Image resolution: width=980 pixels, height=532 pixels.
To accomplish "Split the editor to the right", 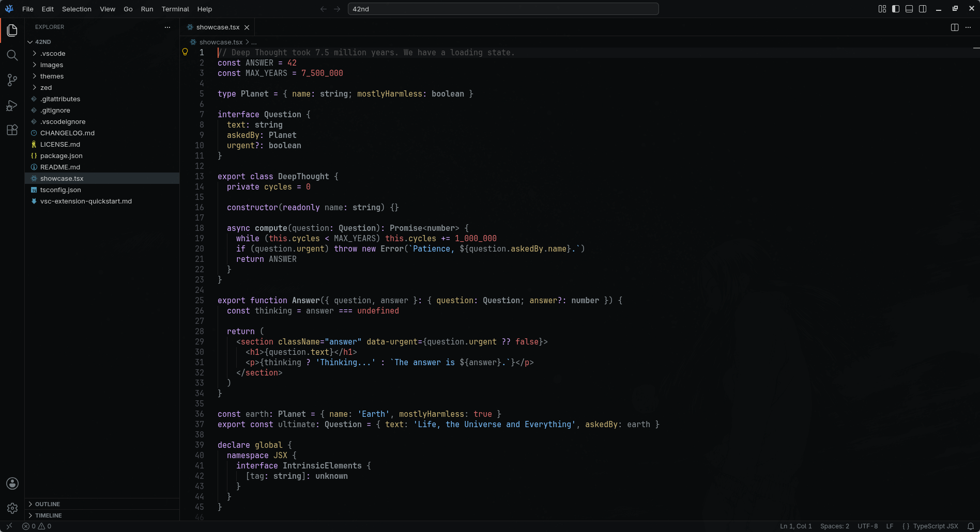I will tap(955, 27).
